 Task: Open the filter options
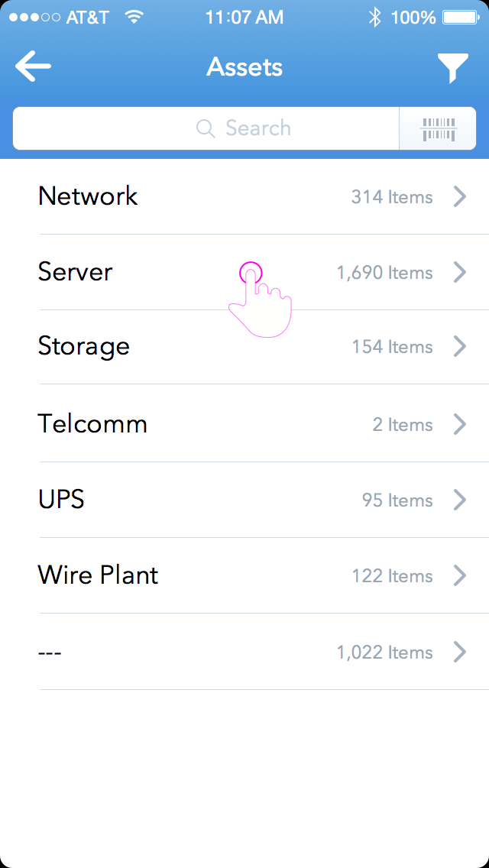454,66
